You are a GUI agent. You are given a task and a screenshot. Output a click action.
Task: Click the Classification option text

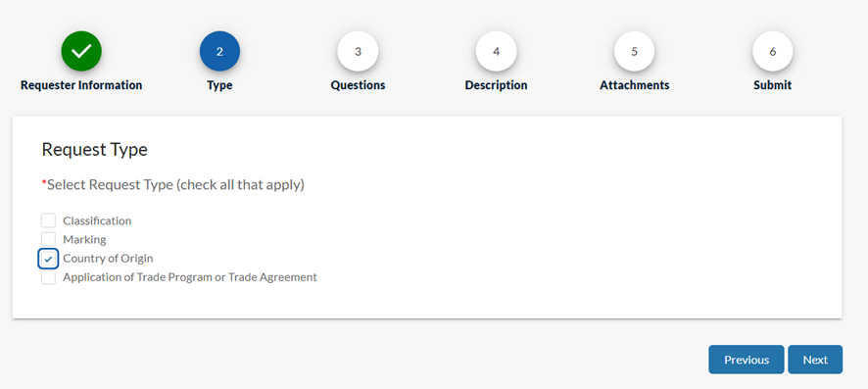click(97, 220)
